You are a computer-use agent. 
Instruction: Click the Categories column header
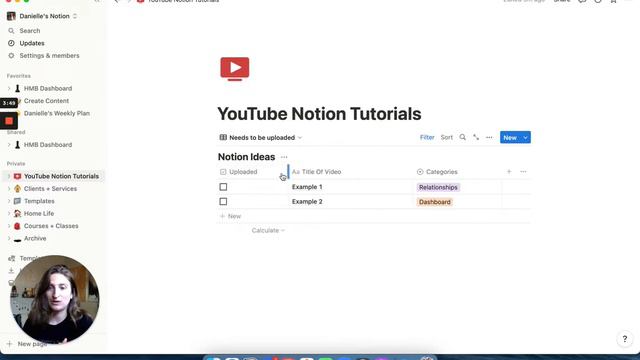pyautogui.click(x=437, y=172)
